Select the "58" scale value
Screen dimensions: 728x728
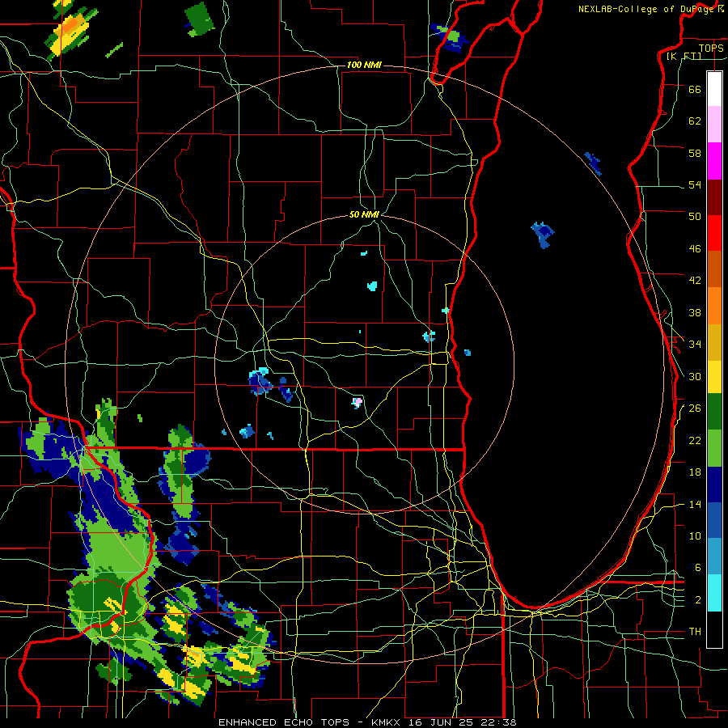[x=695, y=153]
